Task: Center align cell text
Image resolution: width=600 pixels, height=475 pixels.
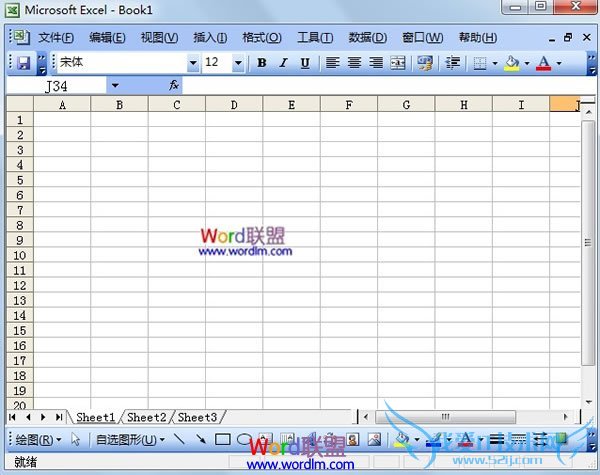Action: pyautogui.click(x=354, y=63)
